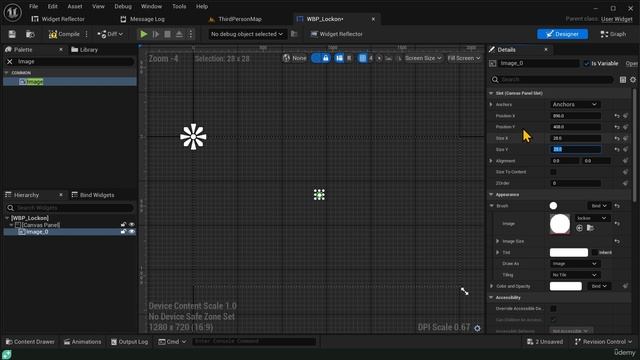Save the widget blueprint with floppy icon
The height and width of the screenshot is (360, 640).
12,34
